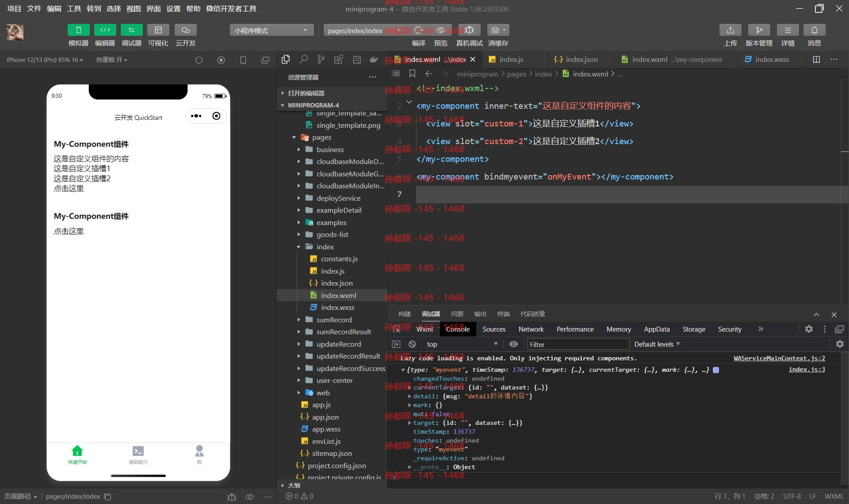
Task: Open the top context dropdown
Action: point(462,344)
